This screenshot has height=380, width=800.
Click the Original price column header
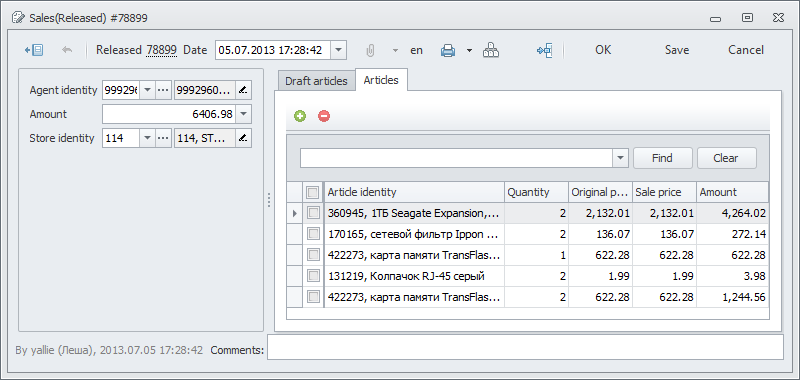pos(601,192)
